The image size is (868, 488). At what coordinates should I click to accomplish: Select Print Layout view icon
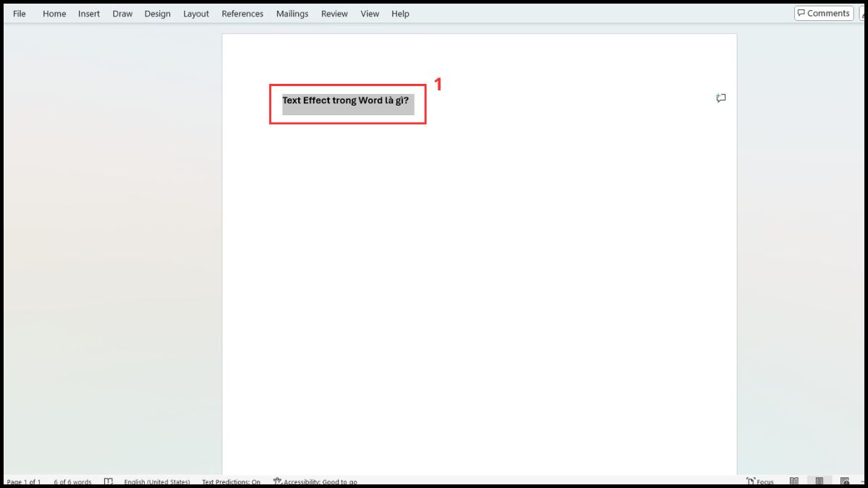(x=820, y=482)
